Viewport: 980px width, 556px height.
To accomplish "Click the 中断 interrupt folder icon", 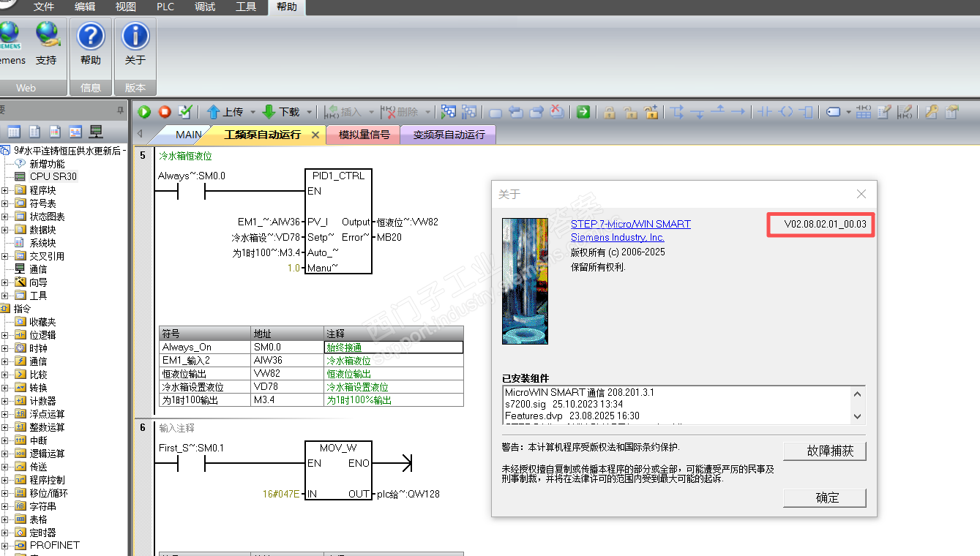I will 20,440.
